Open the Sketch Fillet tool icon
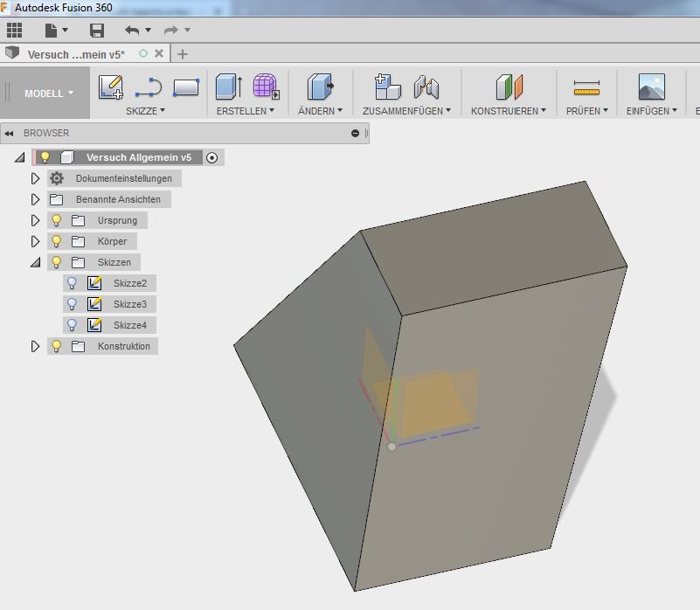This screenshot has height=610, width=700. [146, 87]
